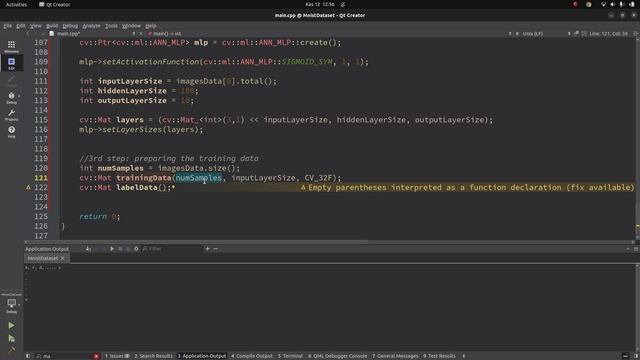This screenshot has height=360, width=640.
Task: Zoom in output with plus icon
Action: (x=207, y=249)
